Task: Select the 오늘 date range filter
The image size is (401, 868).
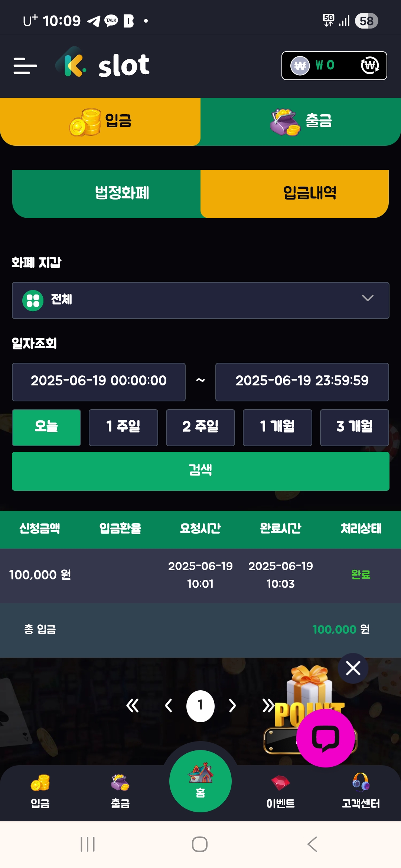Action: click(x=46, y=427)
